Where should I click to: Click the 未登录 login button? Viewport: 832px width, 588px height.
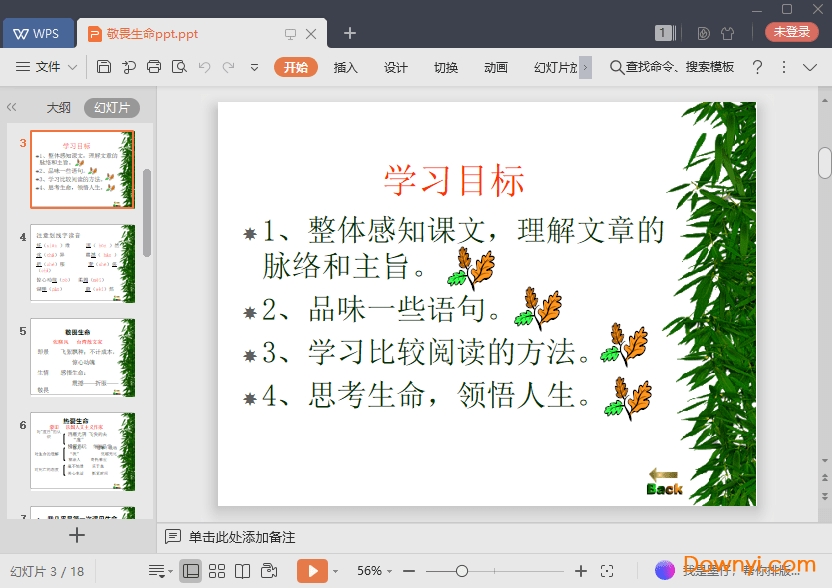[791, 32]
